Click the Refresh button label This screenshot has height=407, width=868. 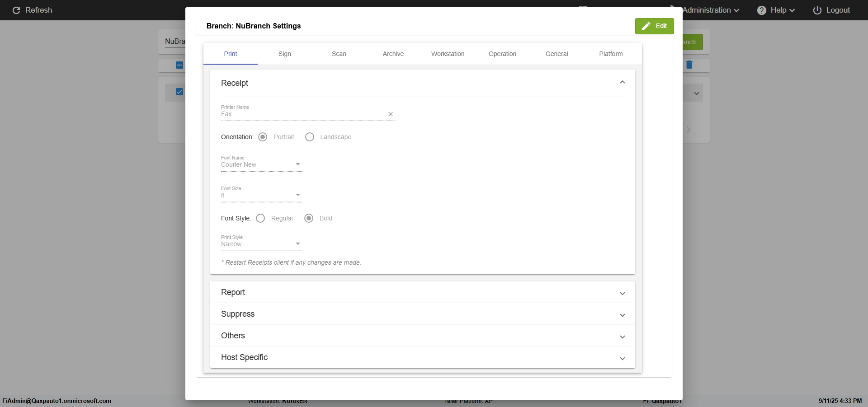click(39, 10)
